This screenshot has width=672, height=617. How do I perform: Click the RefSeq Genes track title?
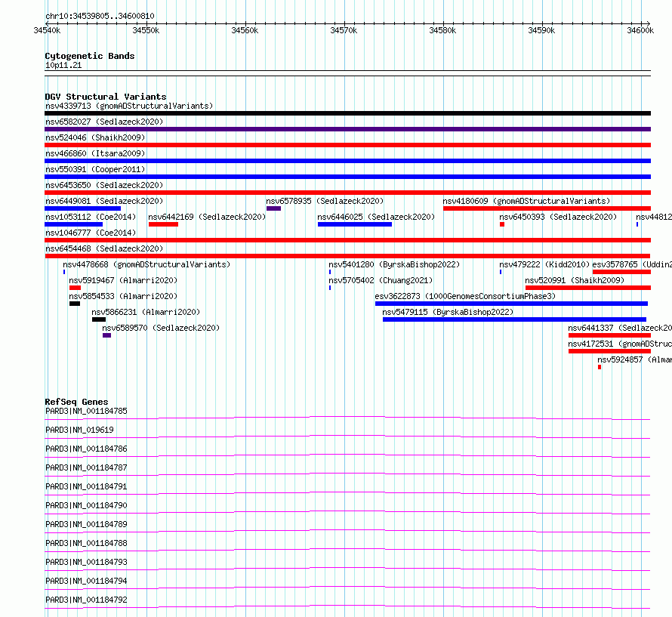click(76, 402)
